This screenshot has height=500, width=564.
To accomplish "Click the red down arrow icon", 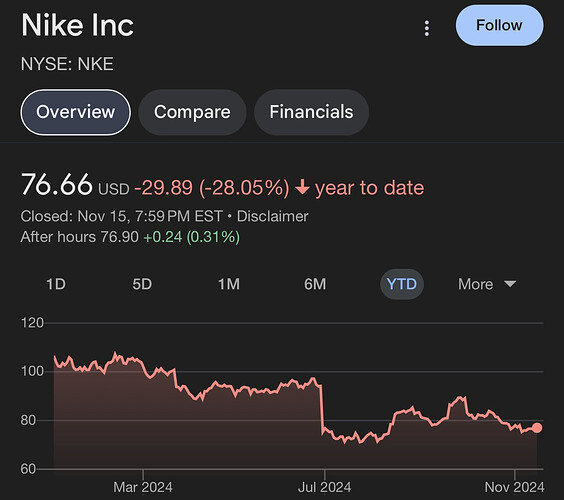I will 303,188.
